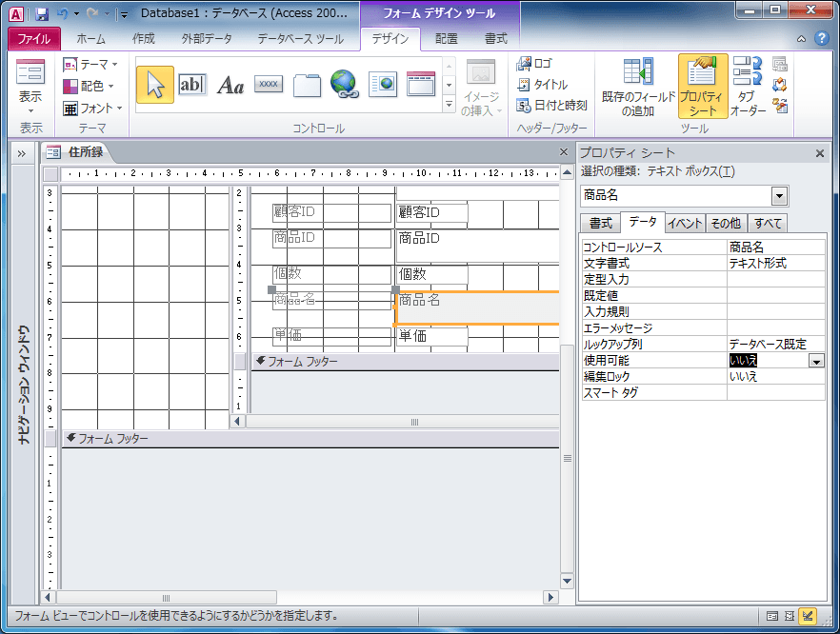Screen dimensions: 840x634
Task: Click the form selector box at ruler corner
Action: tap(50, 174)
